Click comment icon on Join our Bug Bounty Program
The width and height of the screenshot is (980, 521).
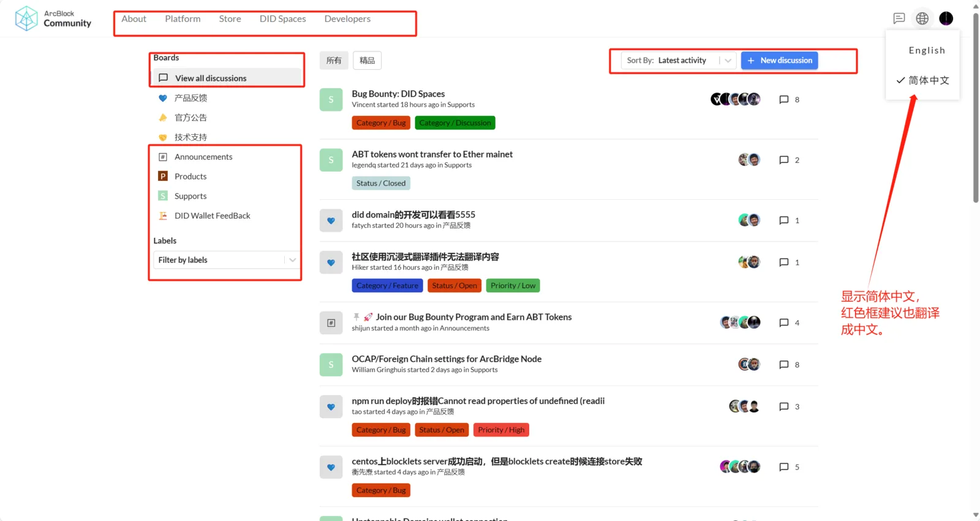pos(784,323)
